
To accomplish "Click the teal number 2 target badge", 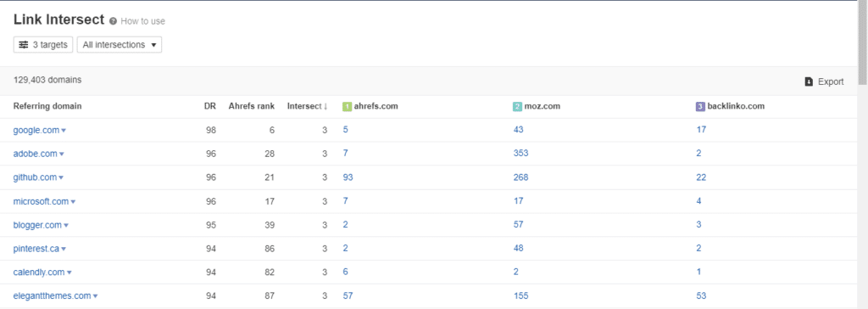I will [517, 106].
